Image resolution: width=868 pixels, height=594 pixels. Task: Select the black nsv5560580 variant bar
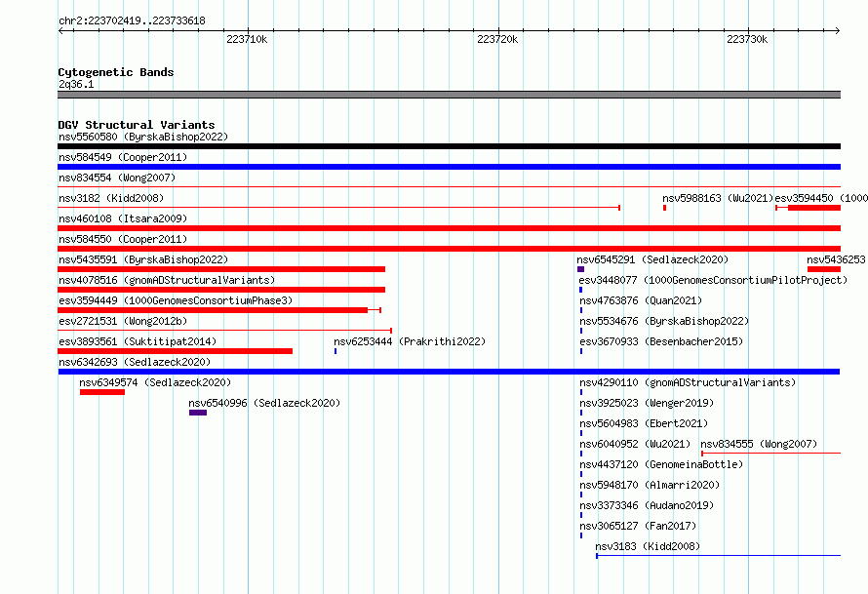449,146
